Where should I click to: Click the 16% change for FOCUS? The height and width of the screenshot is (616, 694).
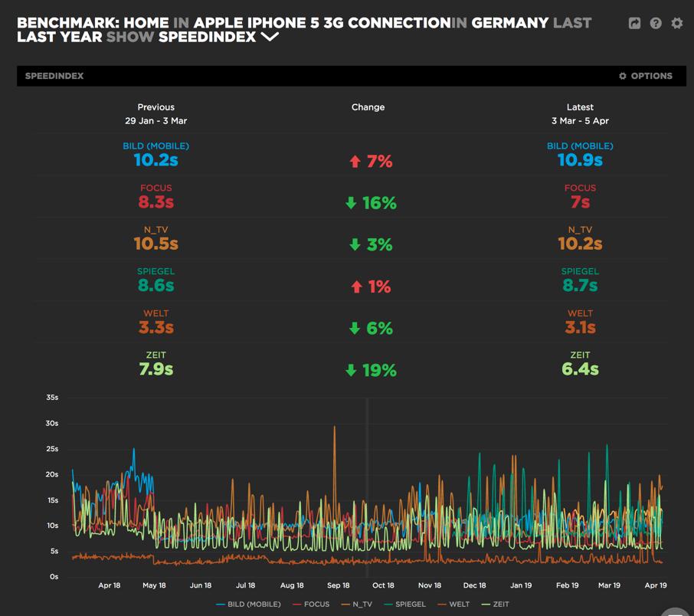click(379, 203)
